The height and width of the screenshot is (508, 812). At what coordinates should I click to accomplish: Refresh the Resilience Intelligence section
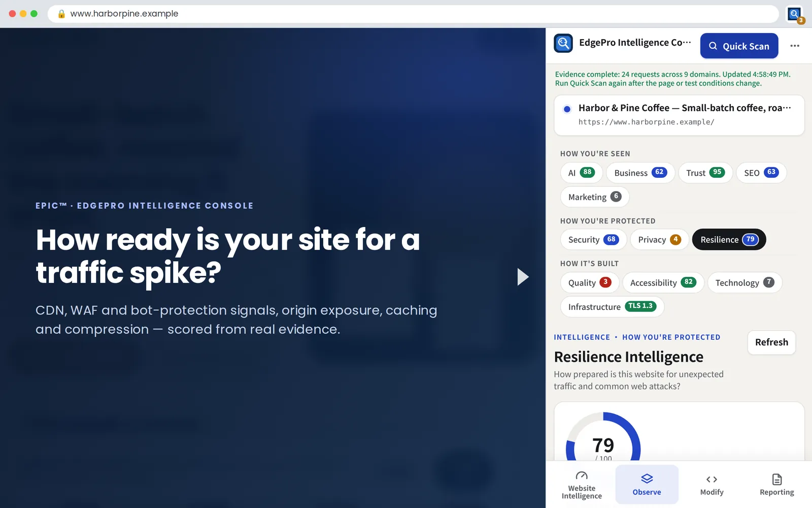[x=771, y=342]
